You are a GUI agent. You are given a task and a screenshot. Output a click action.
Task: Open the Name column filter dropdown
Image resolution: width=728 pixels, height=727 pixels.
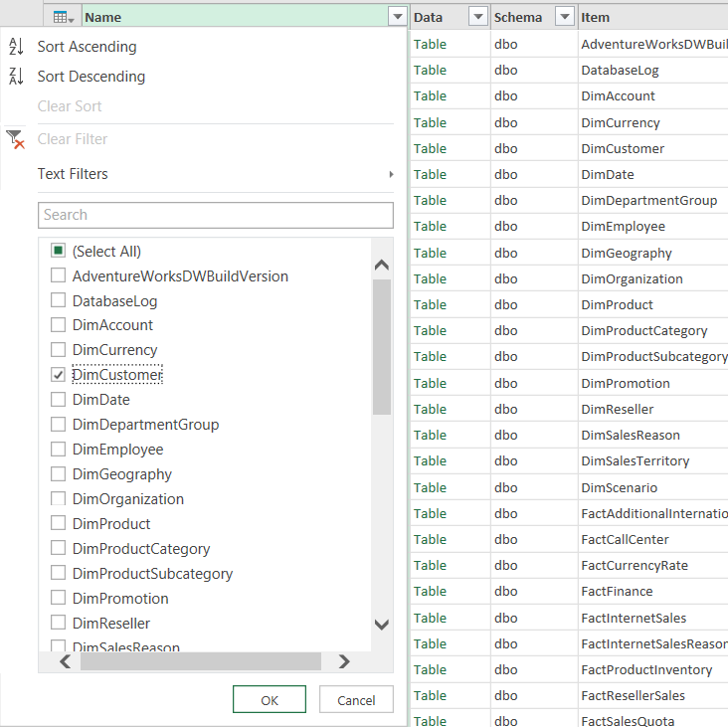point(398,17)
